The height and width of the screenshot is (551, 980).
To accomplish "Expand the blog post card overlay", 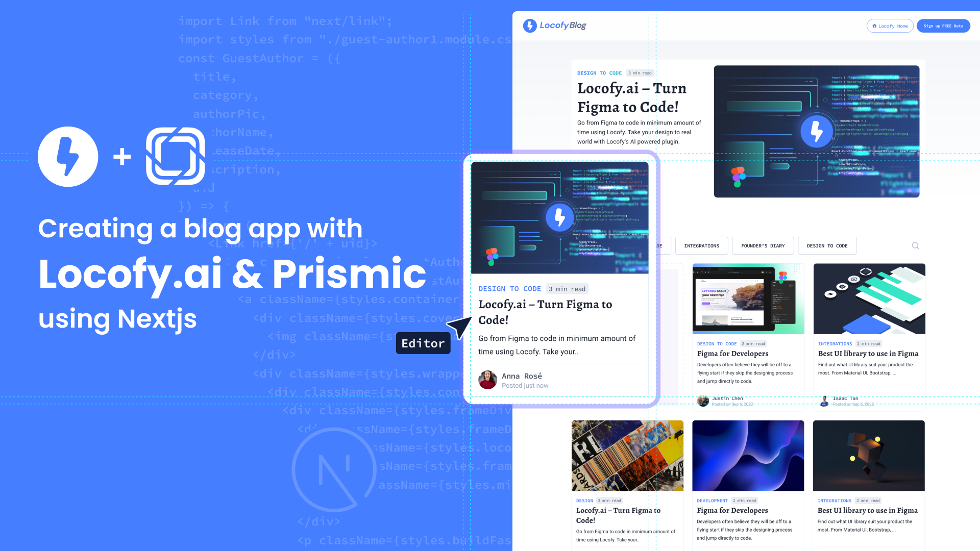I will coord(559,279).
